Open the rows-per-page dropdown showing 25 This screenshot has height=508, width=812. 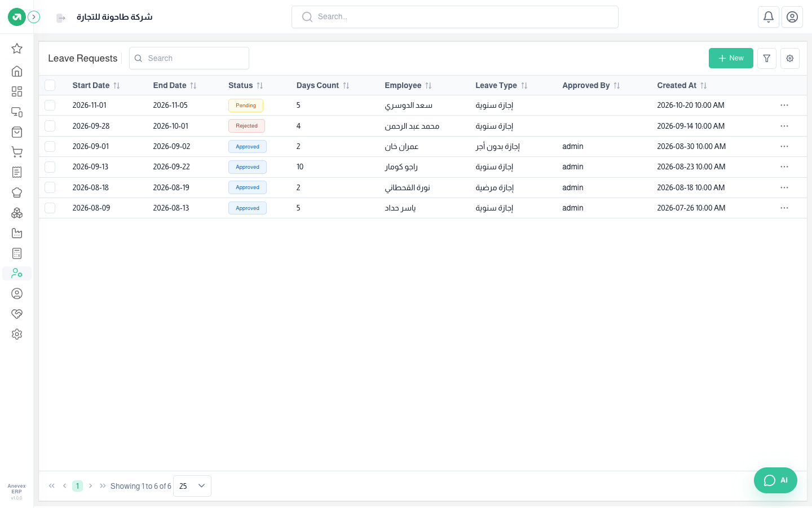(192, 486)
